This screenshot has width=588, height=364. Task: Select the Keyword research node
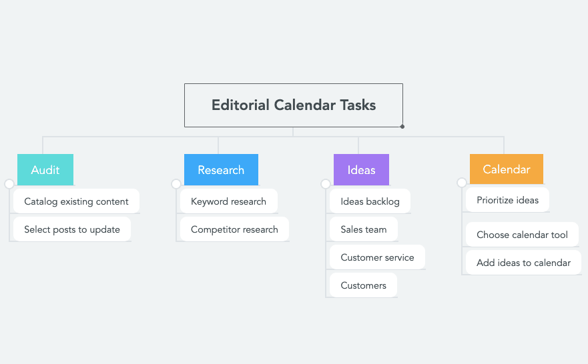click(228, 201)
